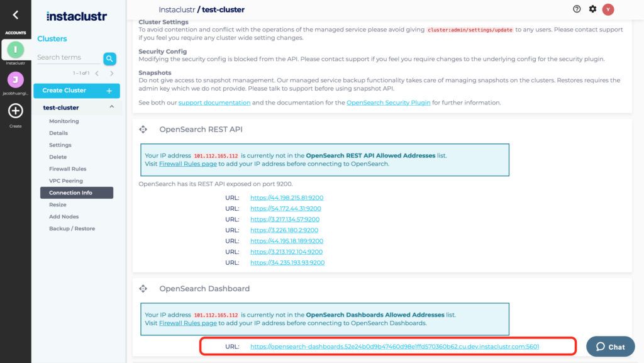Open the OpenSearch Dashboards URL link
Image resolution: width=644 pixels, height=363 pixels.
click(394, 347)
